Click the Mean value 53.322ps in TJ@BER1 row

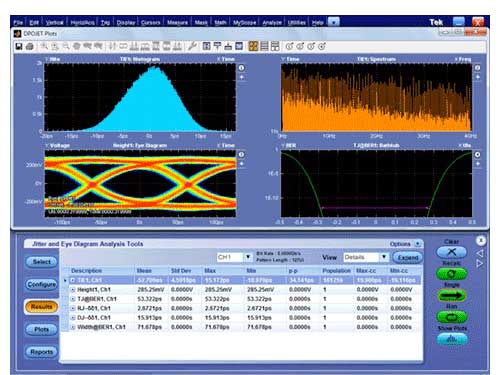pos(150,299)
